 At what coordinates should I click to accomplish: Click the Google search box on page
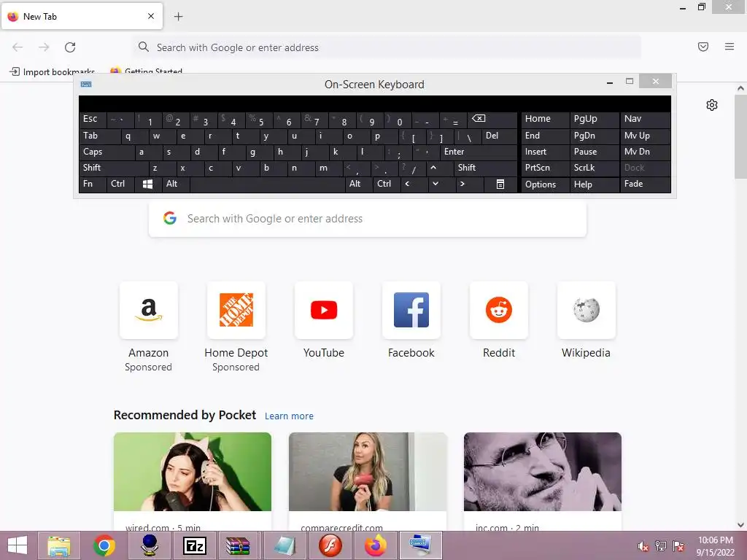368,219
